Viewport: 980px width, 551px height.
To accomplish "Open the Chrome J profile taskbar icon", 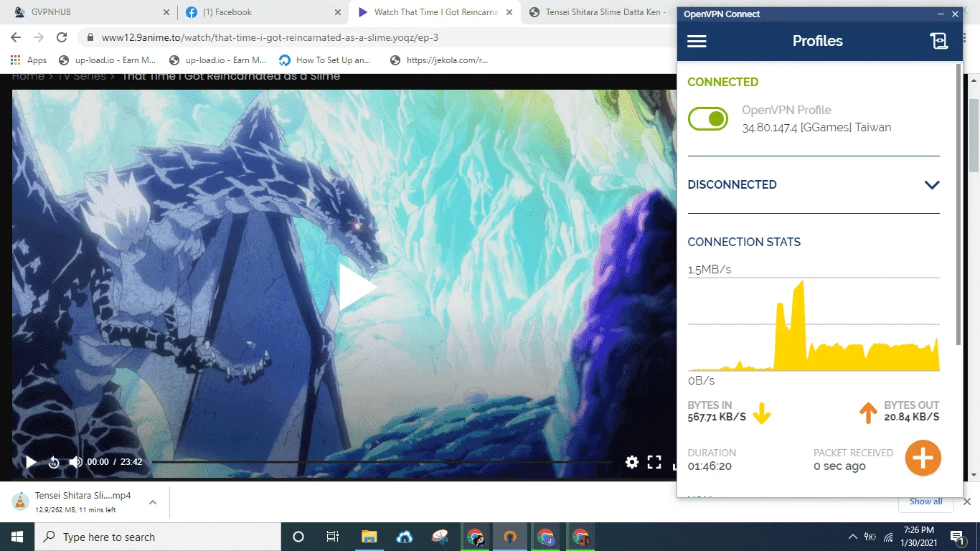I will [546, 537].
